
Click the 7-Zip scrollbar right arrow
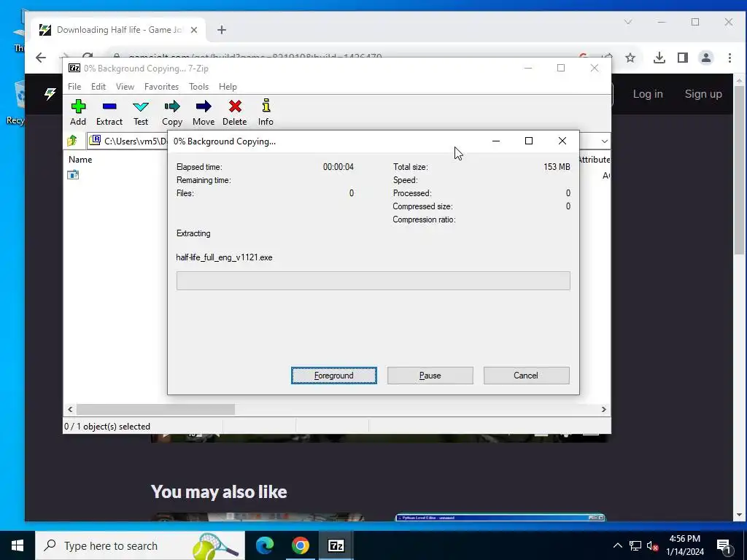click(603, 409)
